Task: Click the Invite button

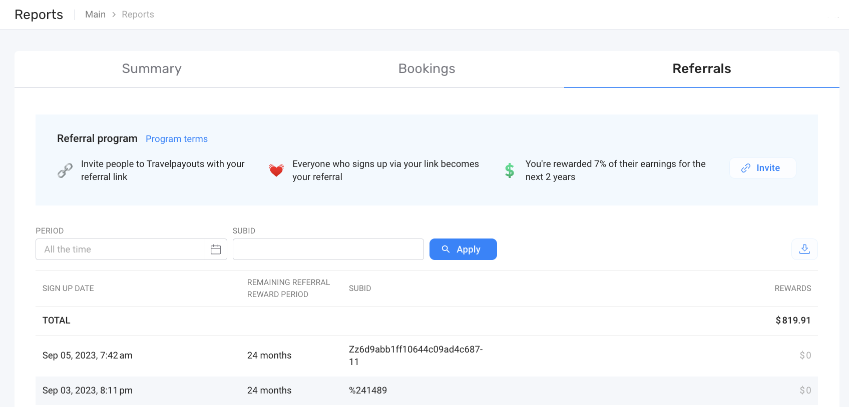Action: [x=762, y=168]
